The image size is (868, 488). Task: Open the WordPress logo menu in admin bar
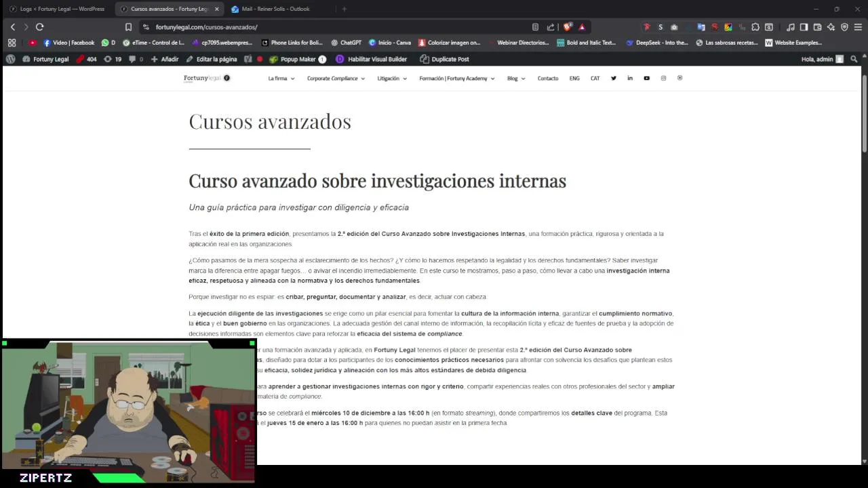11,59
